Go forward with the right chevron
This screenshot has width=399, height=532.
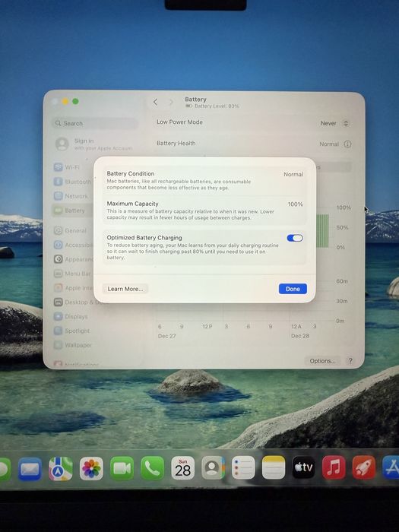pos(171,102)
